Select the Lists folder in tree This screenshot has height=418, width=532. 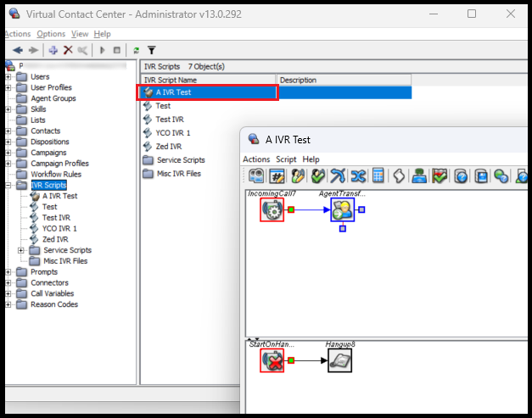pyautogui.click(x=37, y=120)
